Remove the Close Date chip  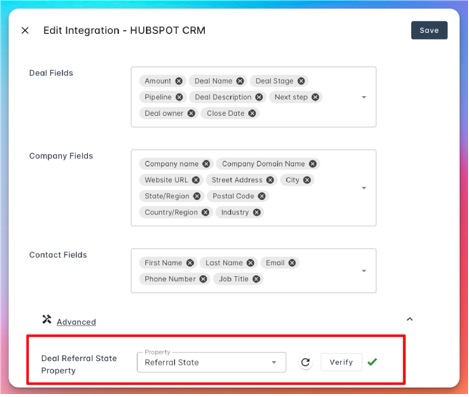tap(252, 113)
